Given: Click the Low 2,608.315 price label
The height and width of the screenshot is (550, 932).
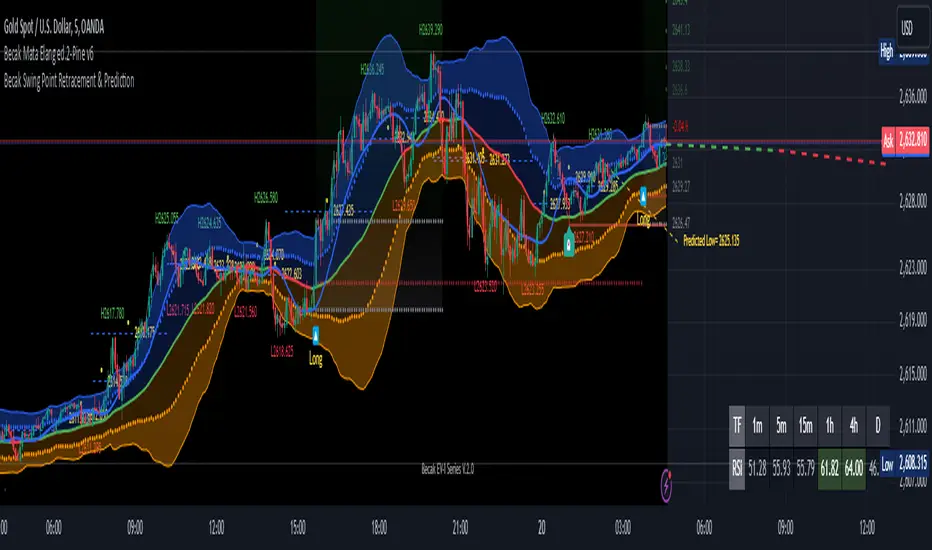Looking at the screenshot, I should (904, 464).
